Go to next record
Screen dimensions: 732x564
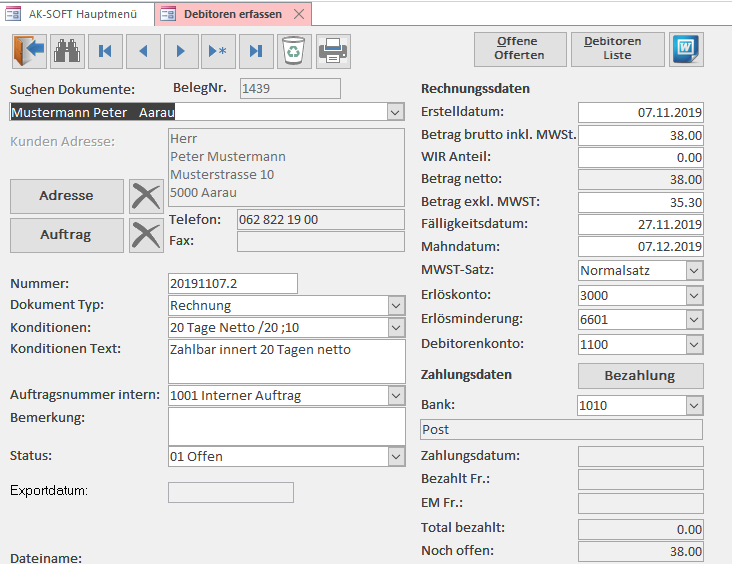pos(181,51)
